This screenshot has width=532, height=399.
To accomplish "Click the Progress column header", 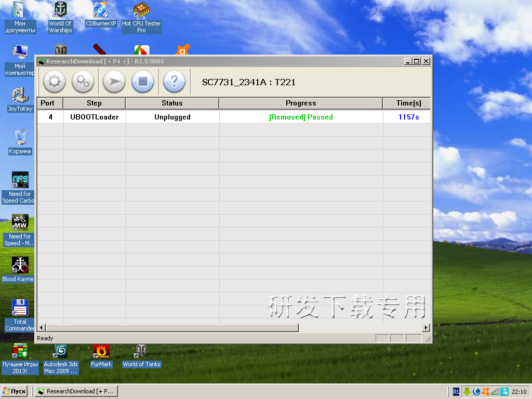I will coord(301,103).
